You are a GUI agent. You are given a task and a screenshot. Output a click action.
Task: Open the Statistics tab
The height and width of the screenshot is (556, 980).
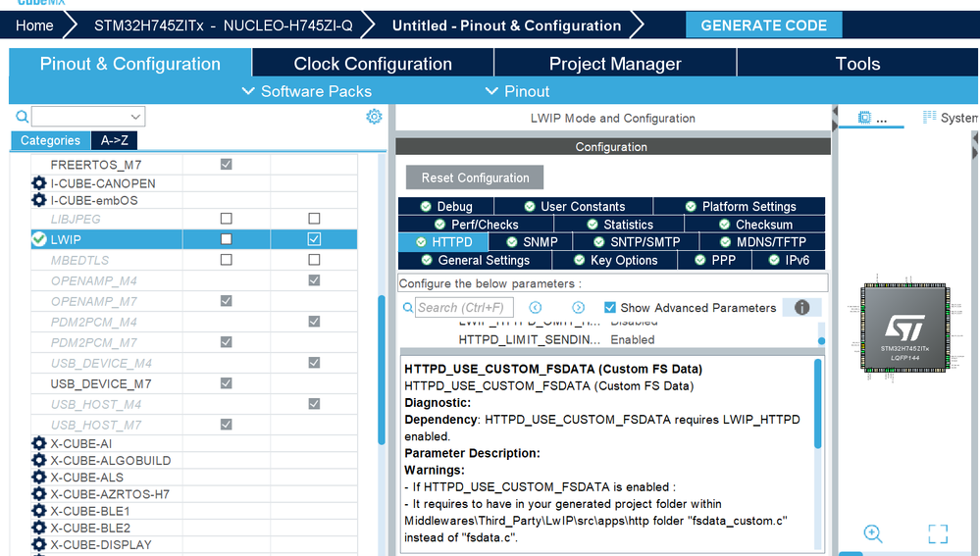coord(619,225)
